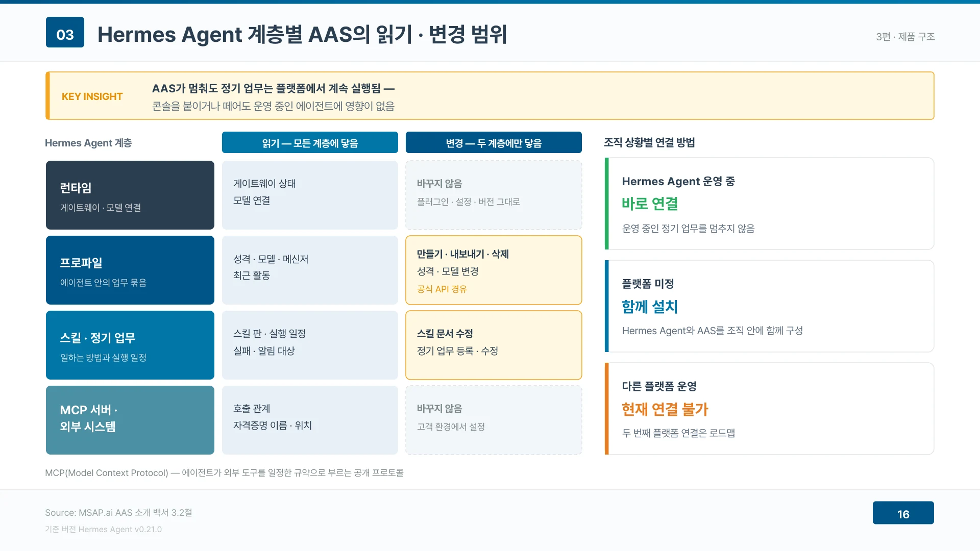This screenshot has width=980, height=551.
Task: Click '정기 업무 등록 · 수정' text
Action: point(457,350)
